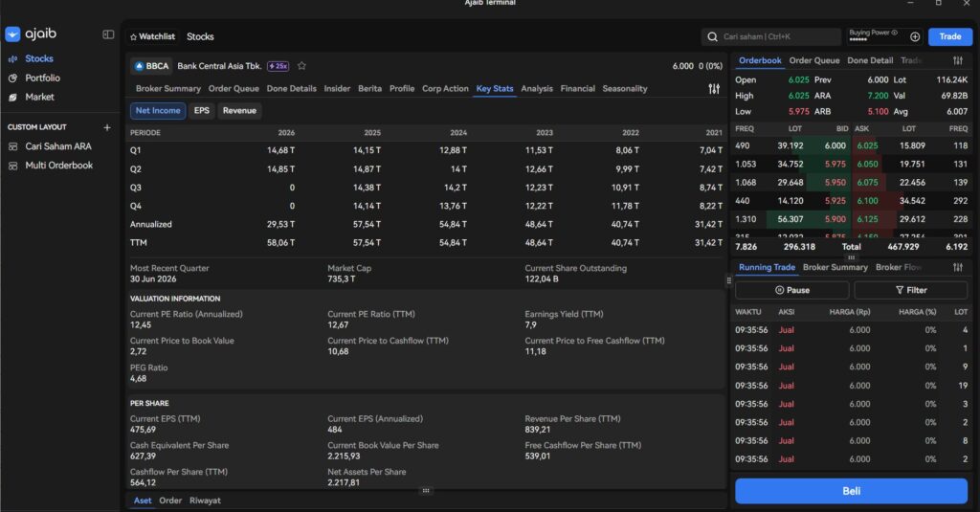
Task: Select the Stocks top tab
Action: (x=200, y=37)
